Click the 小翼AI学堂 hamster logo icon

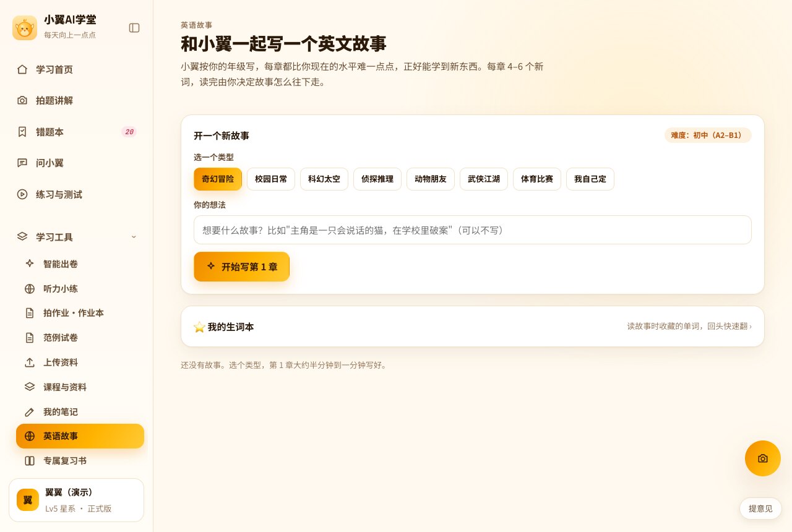pos(25,28)
